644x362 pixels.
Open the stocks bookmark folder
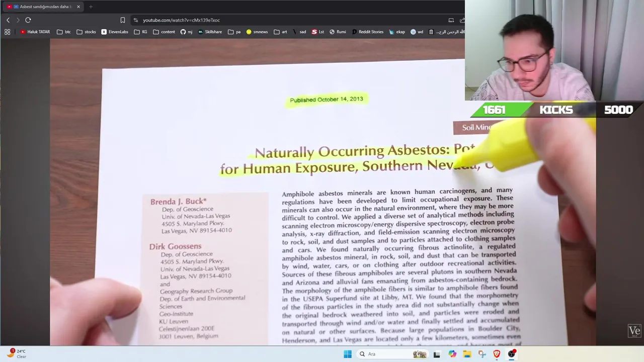86,32
